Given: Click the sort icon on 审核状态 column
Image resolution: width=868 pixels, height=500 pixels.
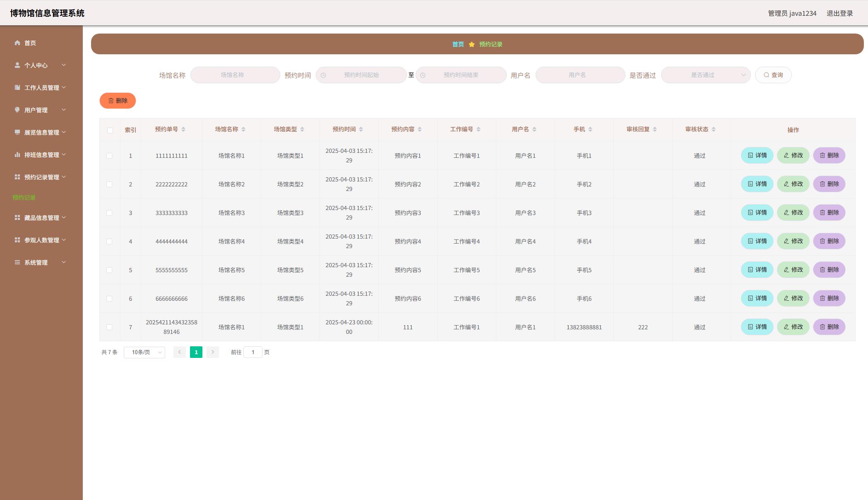Looking at the screenshot, I should [714, 129].
